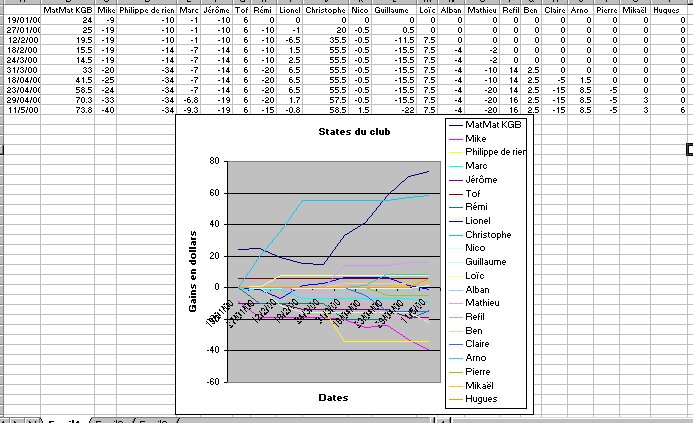This screenshot has width=693, height=423.
Task: Select the 'Philippe de rien' header cell
Action: pyautogui.click(x=147, y=10)
